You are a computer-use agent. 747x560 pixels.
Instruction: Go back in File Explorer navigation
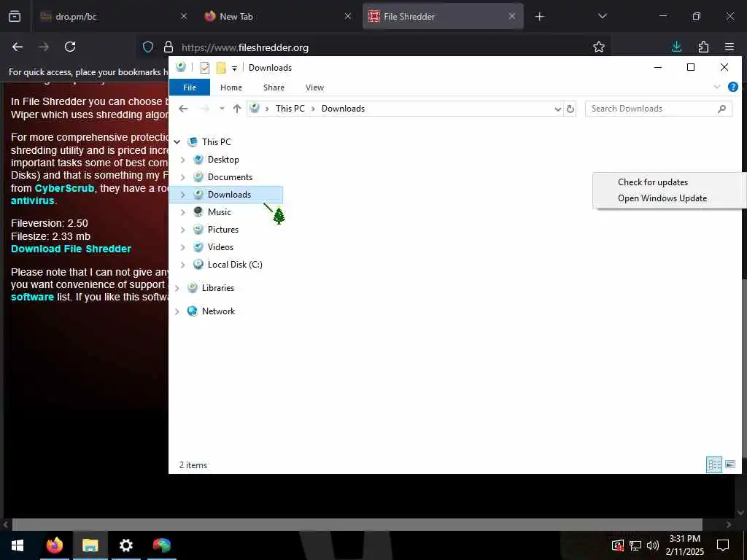(x=183, y=109)
